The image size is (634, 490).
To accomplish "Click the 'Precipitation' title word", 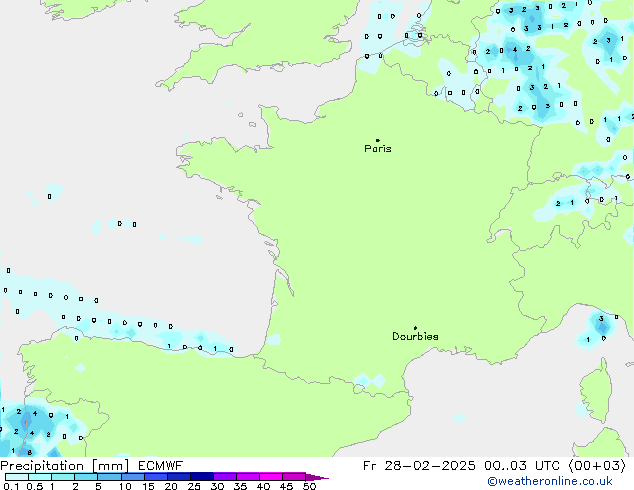I will click(42, 466).
